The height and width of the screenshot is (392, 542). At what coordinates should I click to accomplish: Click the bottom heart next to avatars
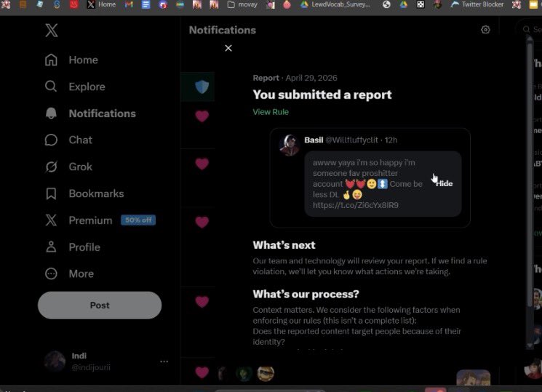pos(202,372)
